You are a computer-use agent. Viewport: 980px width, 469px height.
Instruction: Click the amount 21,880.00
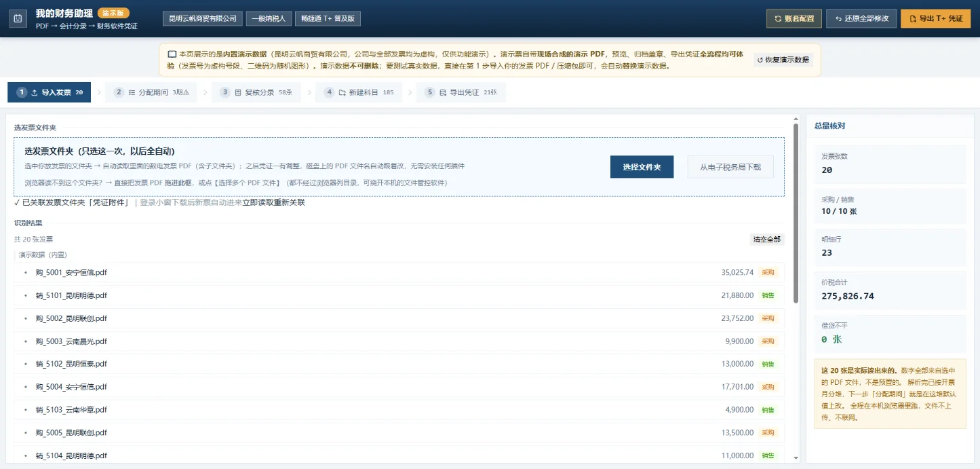737,295
